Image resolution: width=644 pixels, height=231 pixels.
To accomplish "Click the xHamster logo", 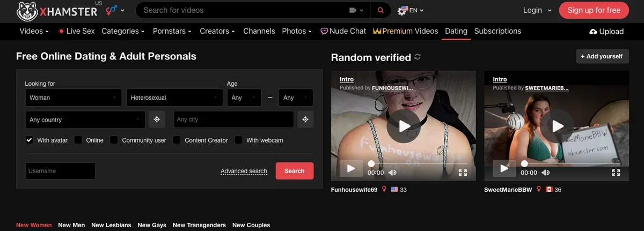I will (56, 11).
